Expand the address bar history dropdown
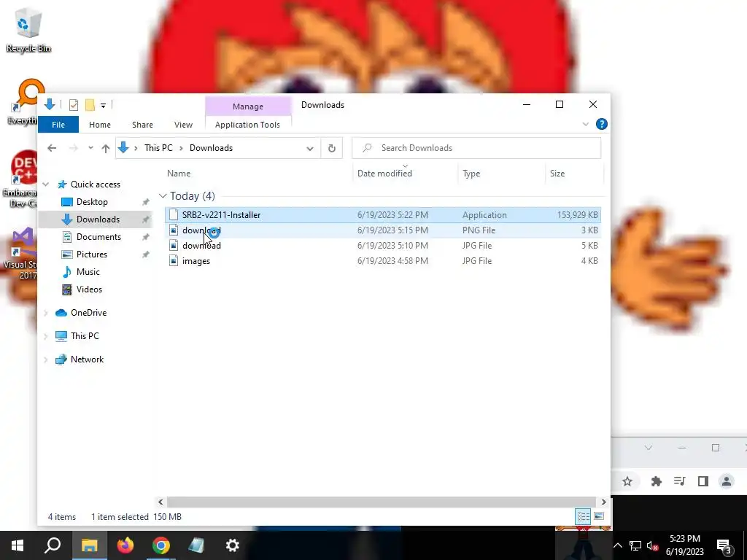The height and width of the screenshot is (560, 747). 310,148
